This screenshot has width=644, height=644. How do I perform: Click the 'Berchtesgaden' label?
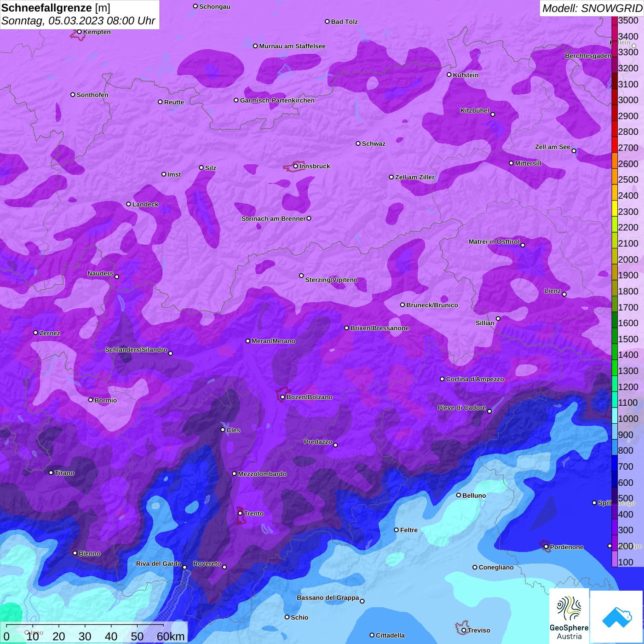[588, 56]
